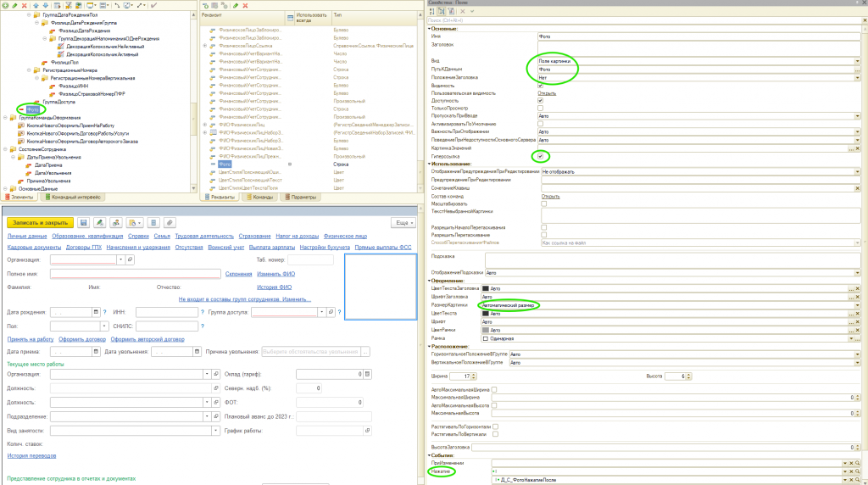Toggle Гиперссылка checkbox
This screenshot has width=868, height=485.
[540, 156]
